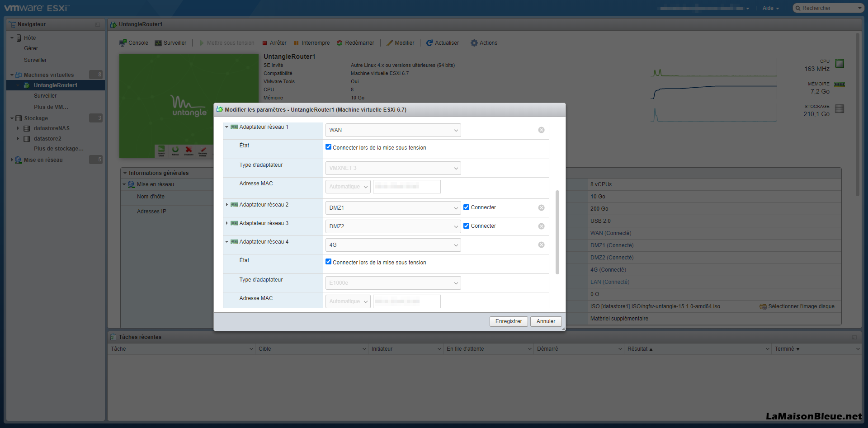Screen dimensions: 868x428
Task: Open Plus de stockage… entry
Action: (x=59, y=149)
